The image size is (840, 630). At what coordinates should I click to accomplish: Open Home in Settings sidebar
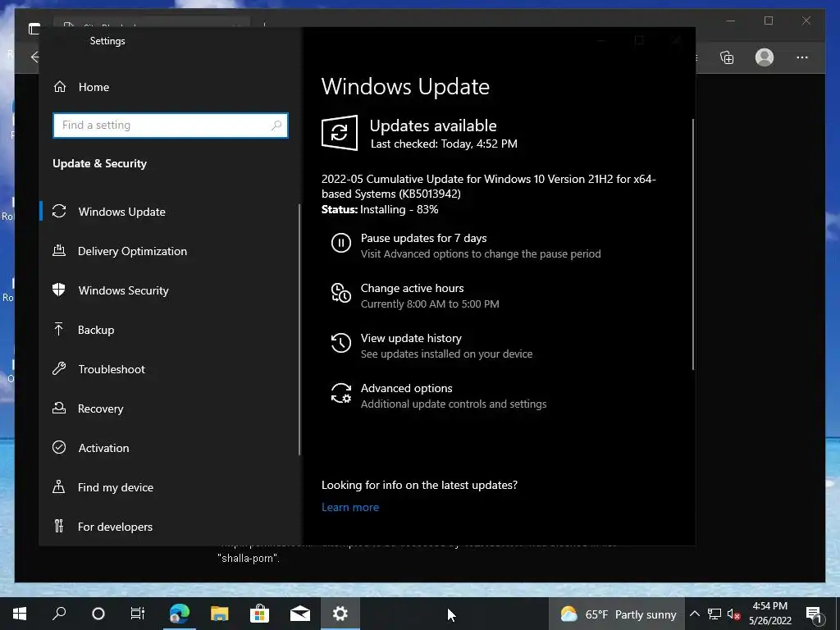tap(82, 87)
